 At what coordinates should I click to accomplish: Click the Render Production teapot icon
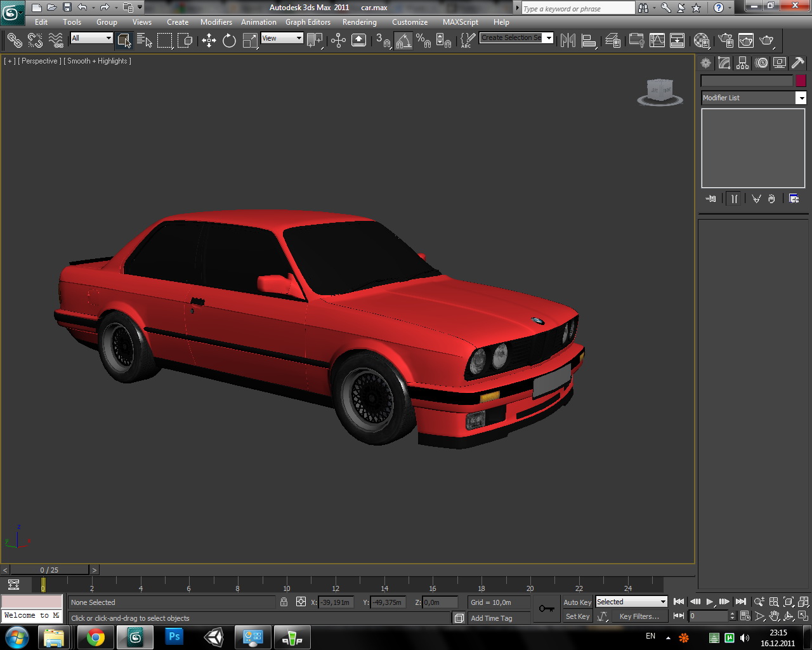[x=767, y=41]
